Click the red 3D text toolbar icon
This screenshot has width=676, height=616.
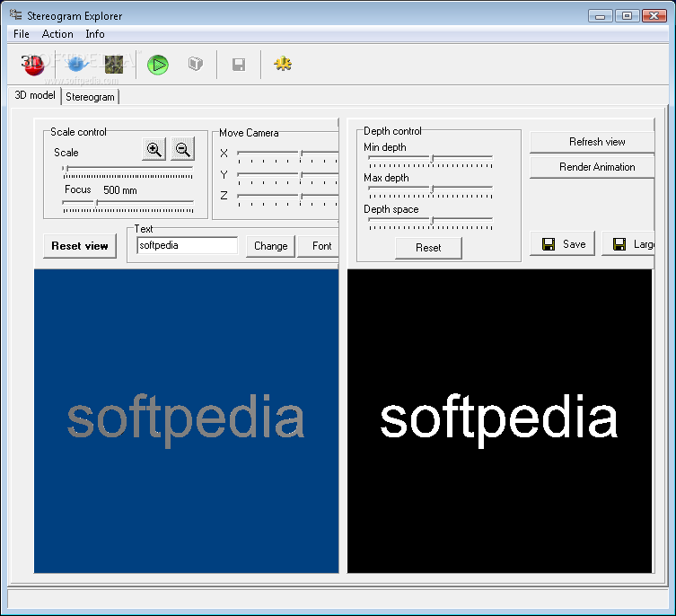pyautogui.click(x=33, y=65)
